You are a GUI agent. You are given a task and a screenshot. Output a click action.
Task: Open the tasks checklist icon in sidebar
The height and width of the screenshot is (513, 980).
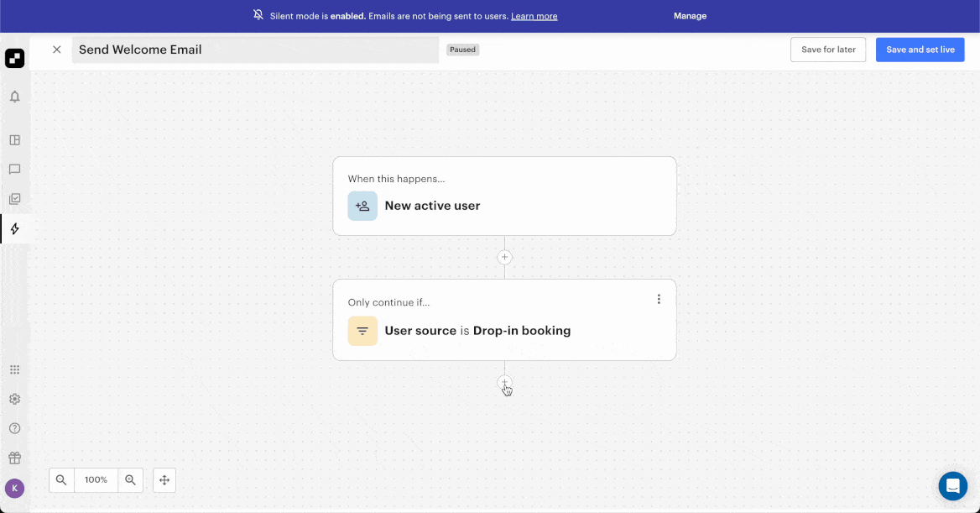coord(15,199)
